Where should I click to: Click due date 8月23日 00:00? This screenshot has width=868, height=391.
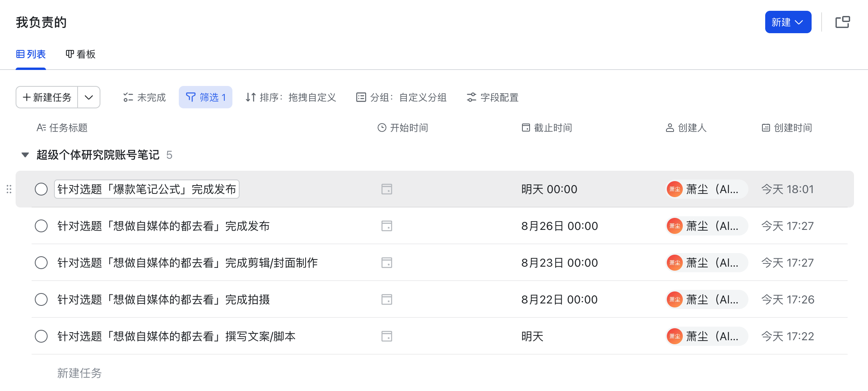click(560, 263)
